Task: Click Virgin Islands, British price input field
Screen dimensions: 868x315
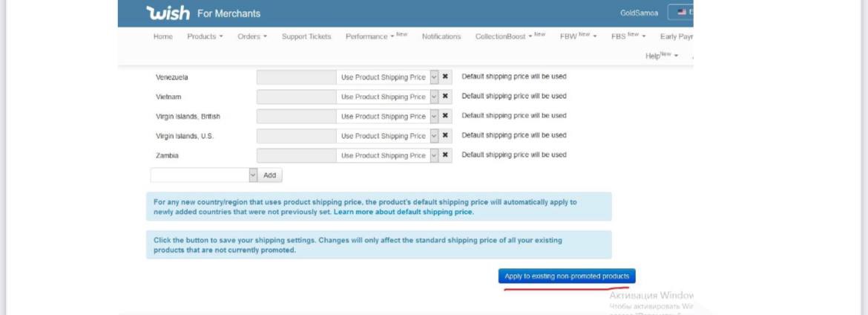Action: [296, 117]
